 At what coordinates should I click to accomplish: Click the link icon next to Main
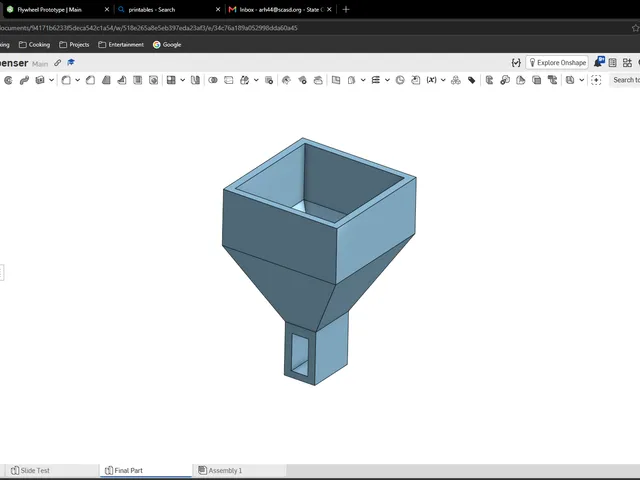(58, 62)
